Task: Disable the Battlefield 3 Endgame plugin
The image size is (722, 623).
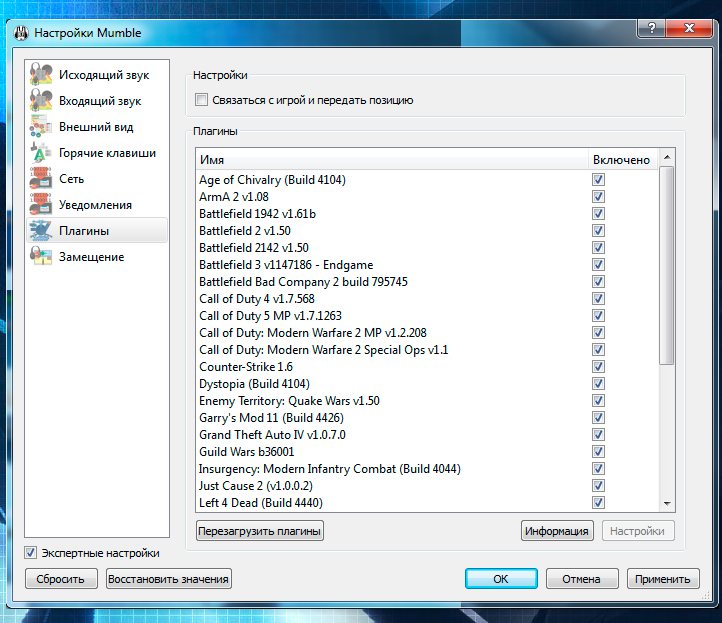Action: pyautogui.click(x=598, y=265)
